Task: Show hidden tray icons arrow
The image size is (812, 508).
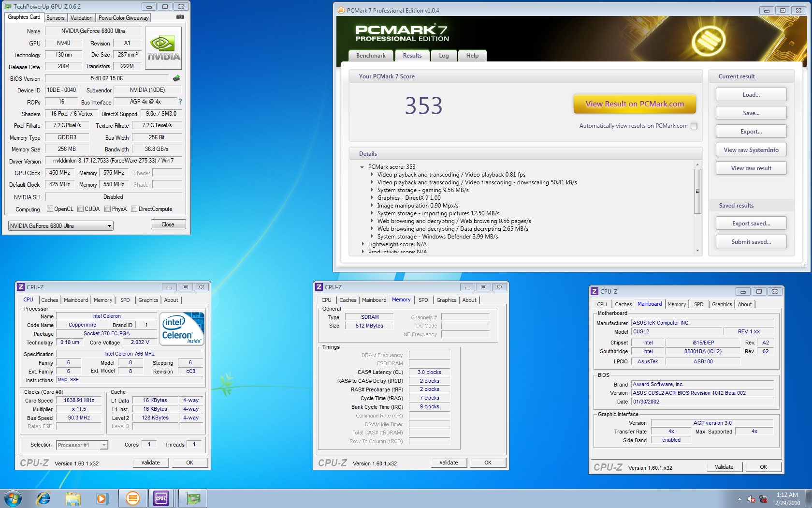Action: point(739,499)
